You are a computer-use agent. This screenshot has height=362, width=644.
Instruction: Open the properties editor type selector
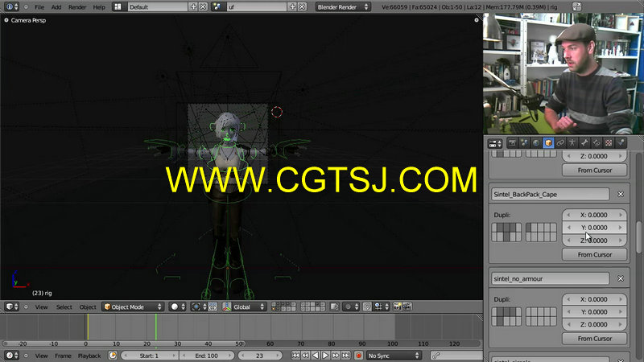(x=495, y=143)
